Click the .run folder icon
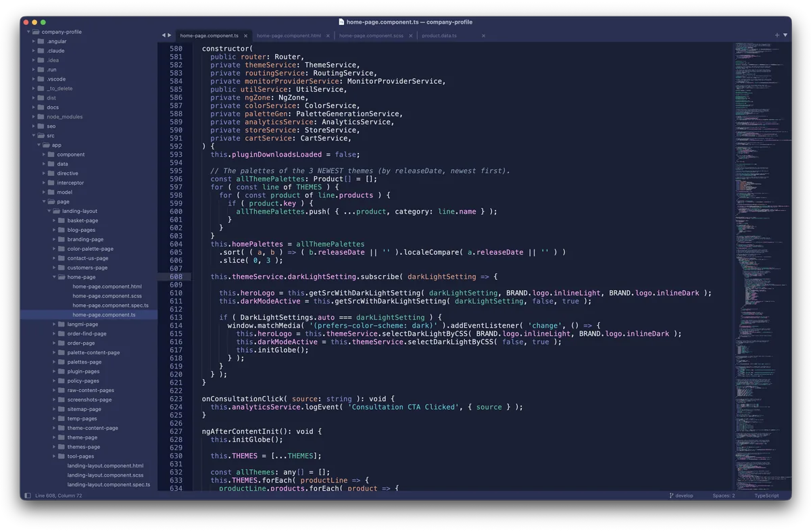This screenshot has width=811, height=532. tap(41, 70)
